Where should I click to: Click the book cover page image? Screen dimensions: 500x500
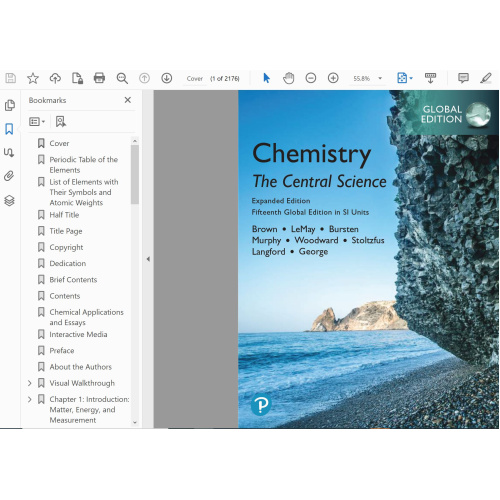tap(368, 259)
